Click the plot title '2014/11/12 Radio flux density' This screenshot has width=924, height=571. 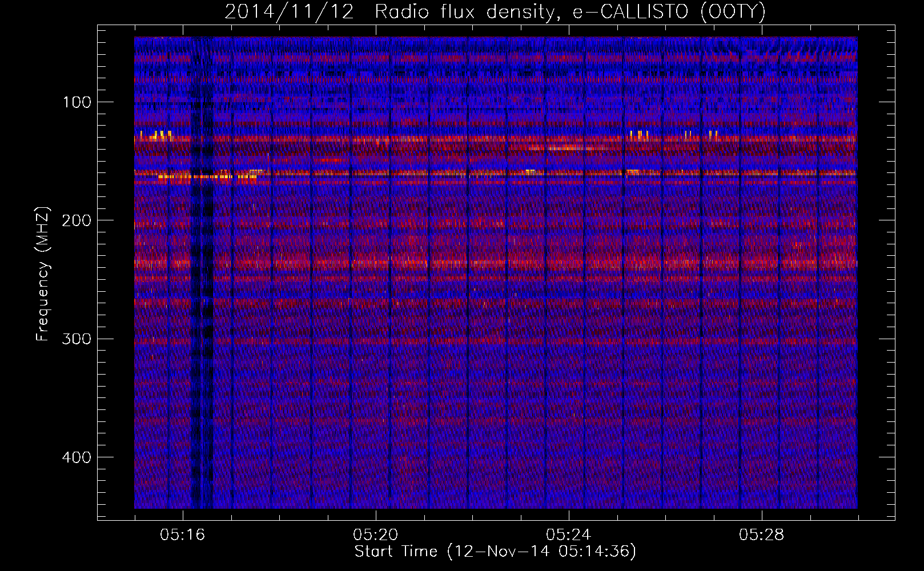tap(392, 12)
